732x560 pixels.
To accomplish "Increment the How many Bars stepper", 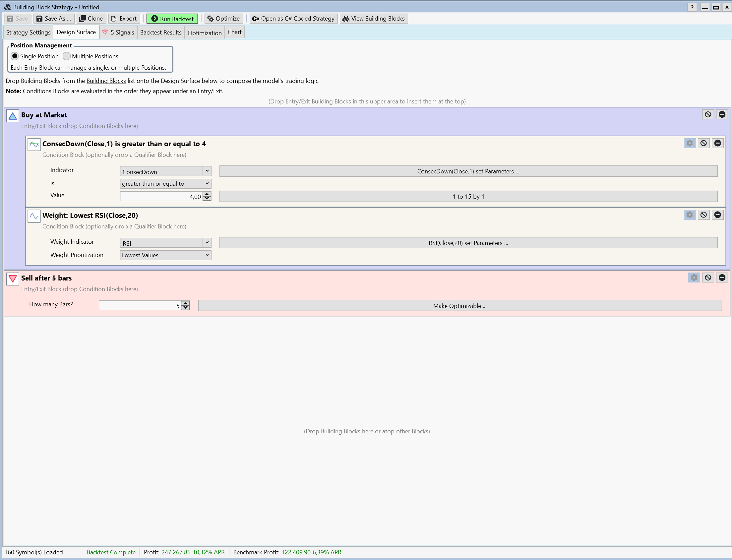I will tap(186, 303).
